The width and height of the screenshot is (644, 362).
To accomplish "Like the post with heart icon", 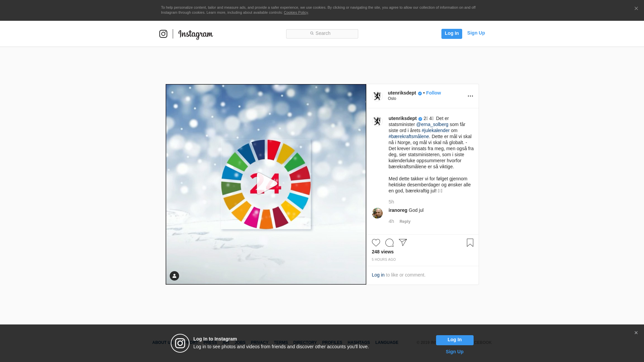I will point(376,243).
